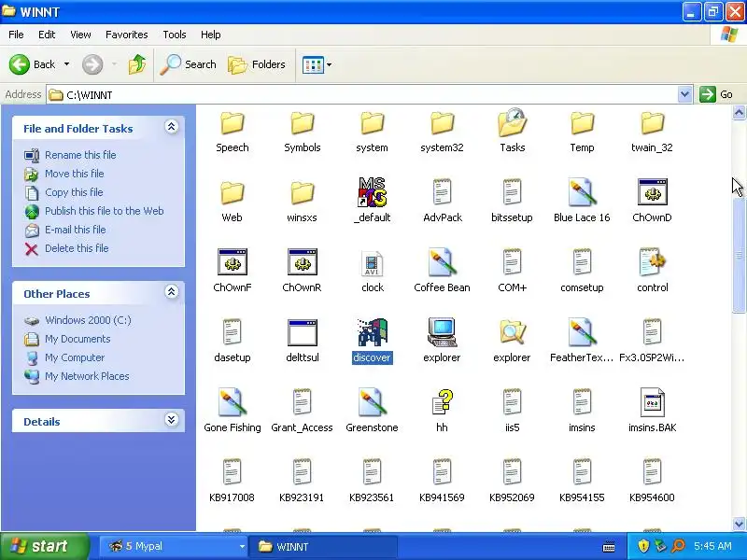Click Copy this file link
Image resolution: width=747 pixels, height=560 pixels.
click(74, 192)
